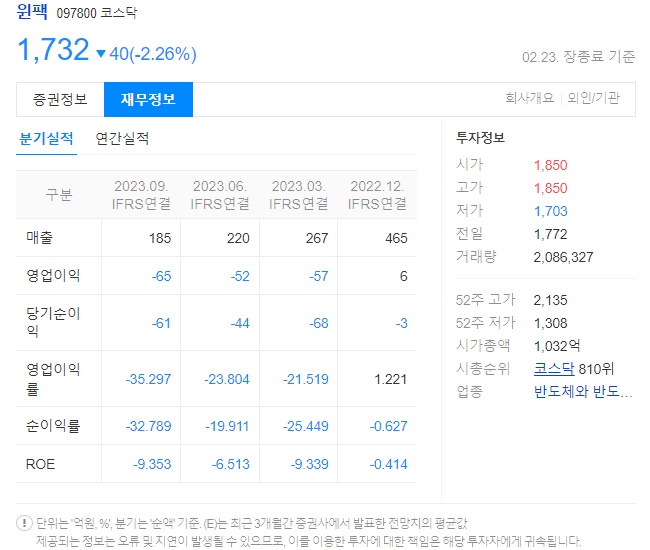The height and width of the screenshot is (550, 650).
Task: Click net margin -19.911
Action: (x=227, y=426)
